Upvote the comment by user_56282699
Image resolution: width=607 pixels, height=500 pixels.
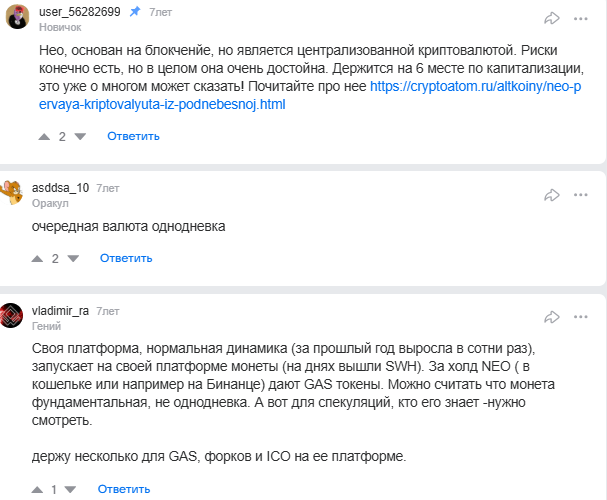pos(42,136)
